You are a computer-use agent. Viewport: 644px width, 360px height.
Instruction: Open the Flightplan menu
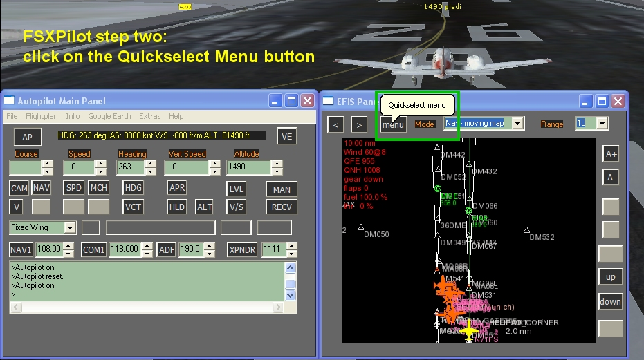point(42,116)
